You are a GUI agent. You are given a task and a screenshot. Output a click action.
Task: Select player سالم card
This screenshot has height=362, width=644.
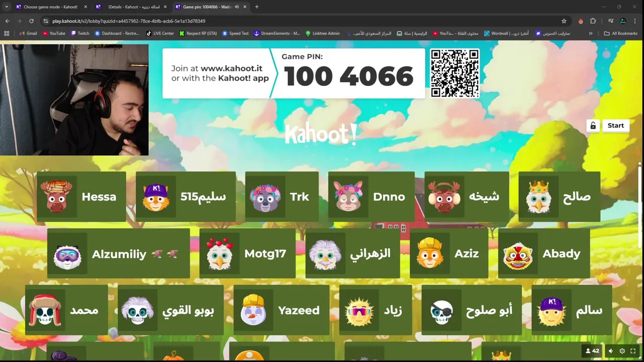tap(572, 310)
